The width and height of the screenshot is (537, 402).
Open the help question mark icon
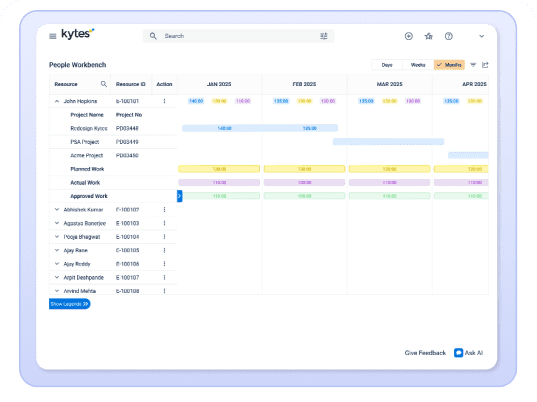(449, 36)
